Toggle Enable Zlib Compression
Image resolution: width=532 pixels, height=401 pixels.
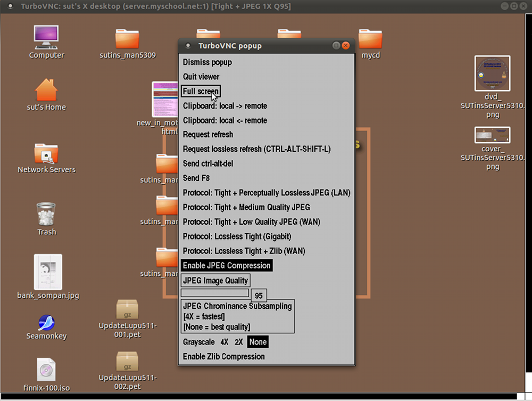(223, 356)
